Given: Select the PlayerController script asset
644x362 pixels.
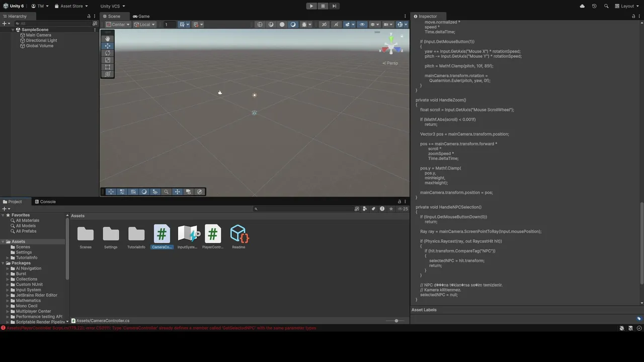Looking at the screenshot, I should tap(213, 237).
